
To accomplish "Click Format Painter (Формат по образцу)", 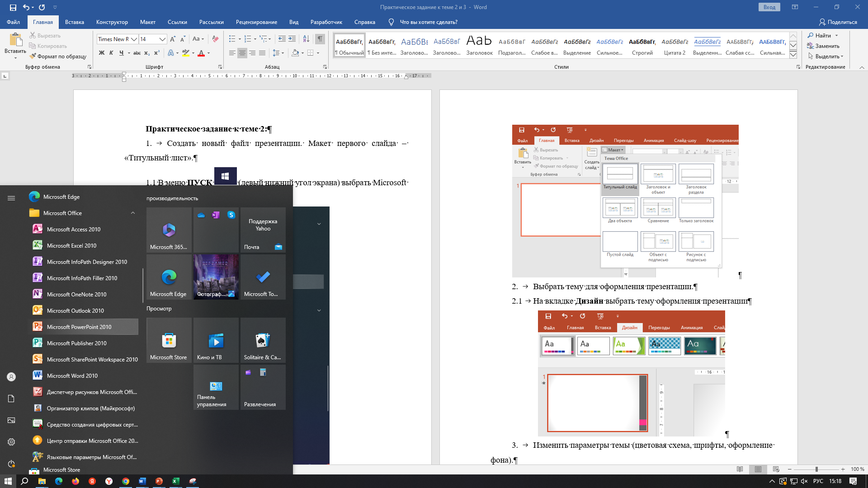I will (x=57, y=56).
